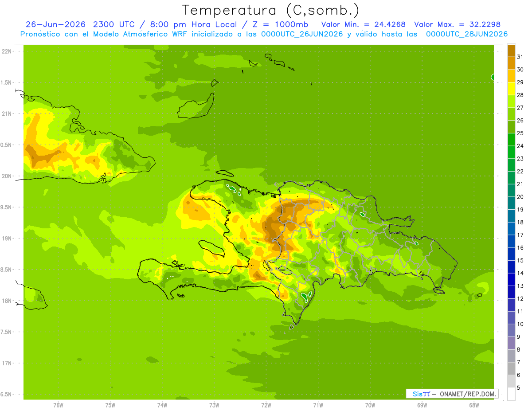Click the dark orange swatch above 31
The image size is (532, 411).
[x=511, y=51]
